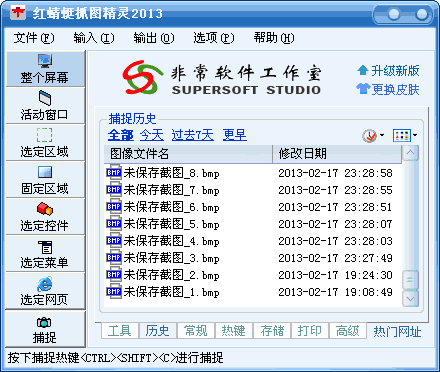Switch to the 常规 tab
The height and width of the screenshot is (372, 440).
coord(196,331)
